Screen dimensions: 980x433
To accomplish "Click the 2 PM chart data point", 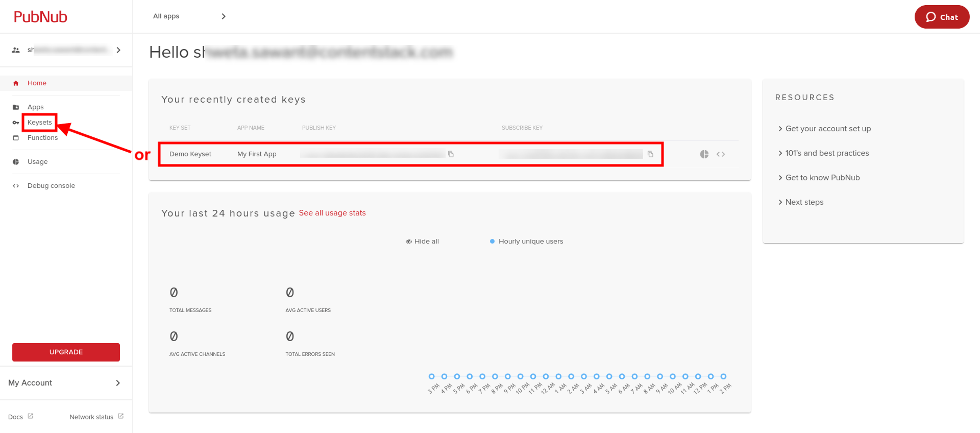I will click(x=723, y=376).
